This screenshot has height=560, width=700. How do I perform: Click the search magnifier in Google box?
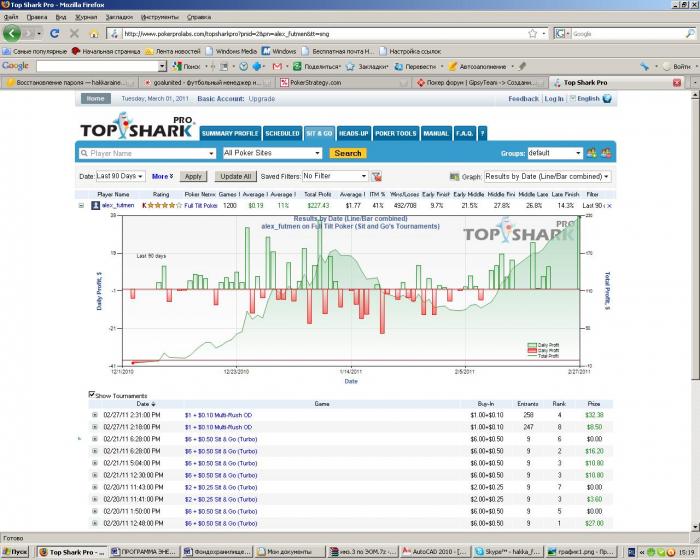click(690, 33)
